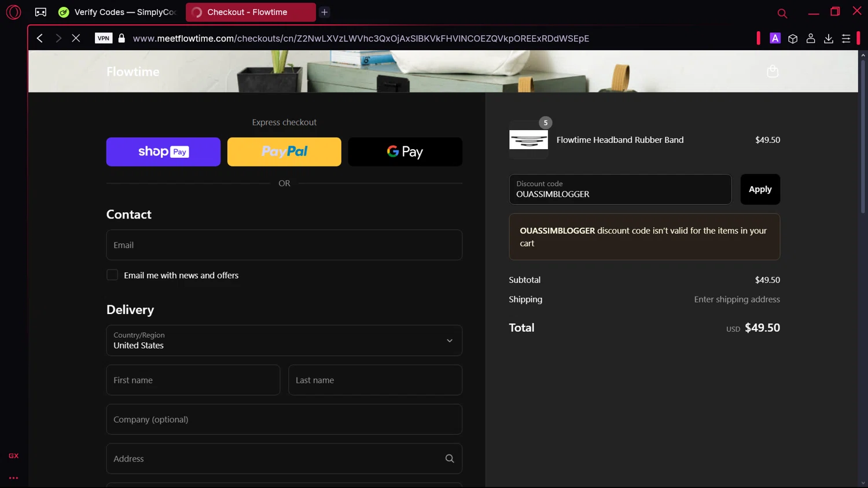Click the GX Corner sidebar icon
This screenshot has width=868, height=488.
click(13, 456)
